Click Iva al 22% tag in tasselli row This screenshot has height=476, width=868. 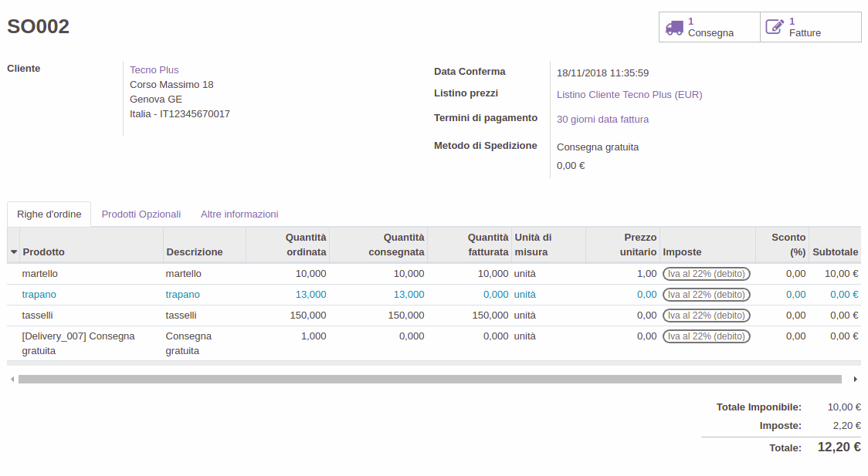click(707, 316)
